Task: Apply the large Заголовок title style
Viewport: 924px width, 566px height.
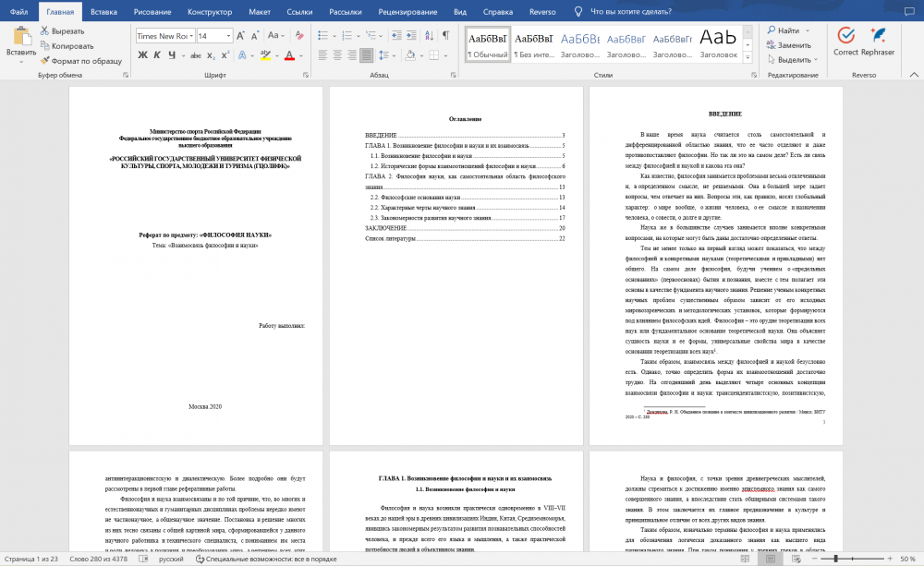Action: (x=718, y=44)
